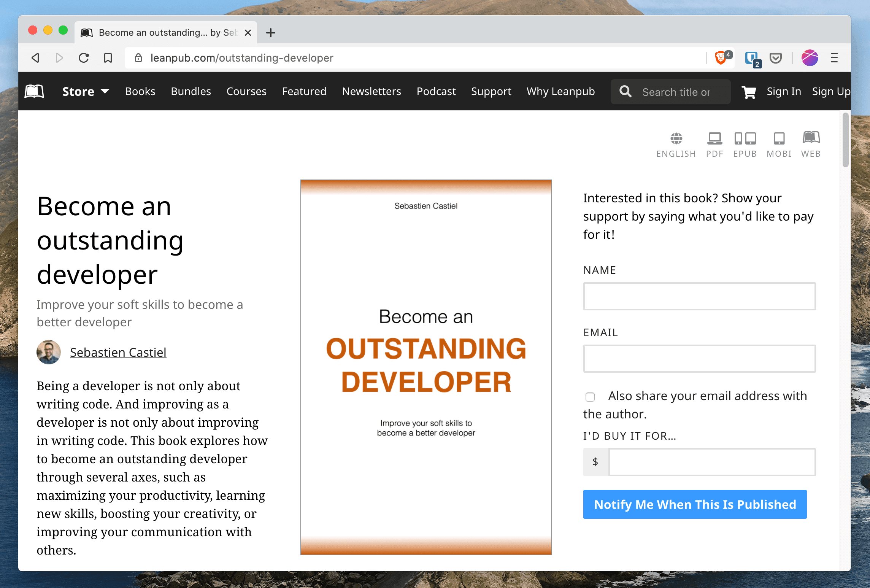The width and height of the screenshot is (870, 588).
Task: Open the Books menu item
Action: pos(140,91)
